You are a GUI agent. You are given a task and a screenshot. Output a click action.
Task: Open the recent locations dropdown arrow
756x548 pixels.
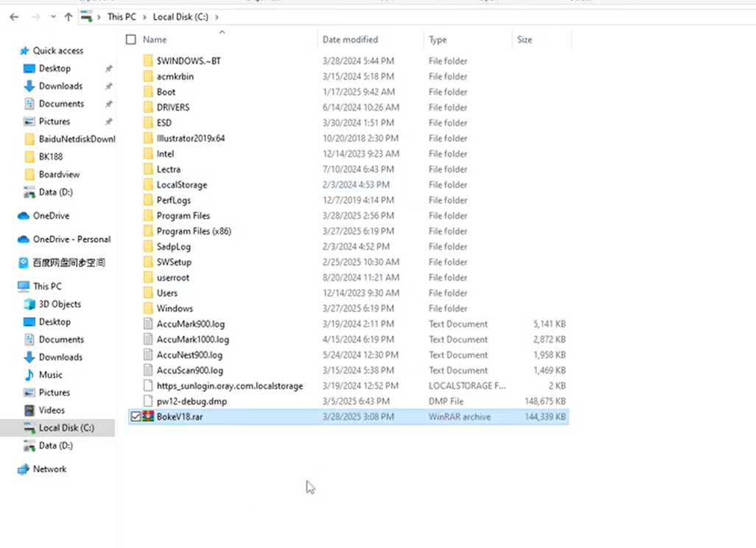click(x=53, y=17)
